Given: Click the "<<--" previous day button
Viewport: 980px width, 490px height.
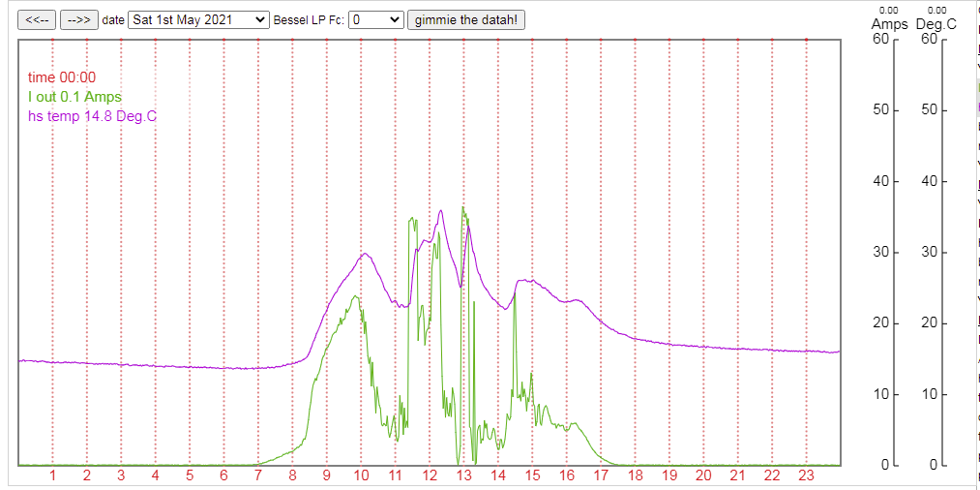Looking at the screenshot, I should (x=37, y=19).
